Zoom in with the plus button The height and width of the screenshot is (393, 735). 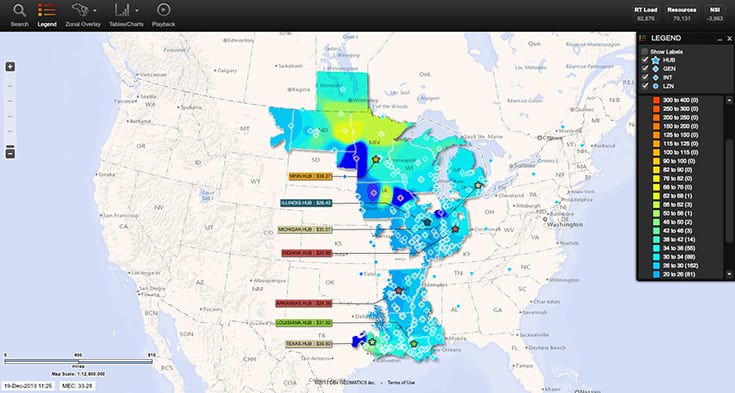(10, 67)
